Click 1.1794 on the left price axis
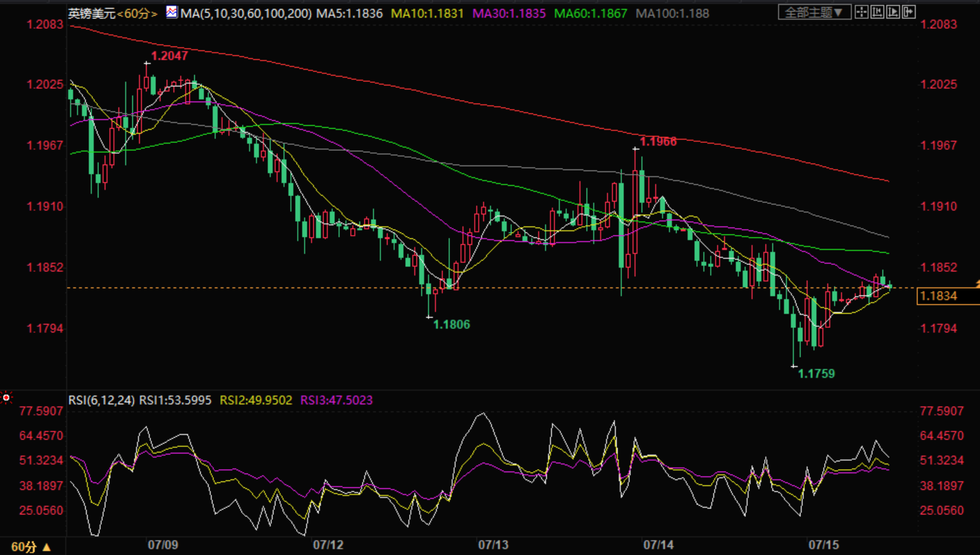The width and height of the screenshot is (980, 555). click(x=45, y=328)
